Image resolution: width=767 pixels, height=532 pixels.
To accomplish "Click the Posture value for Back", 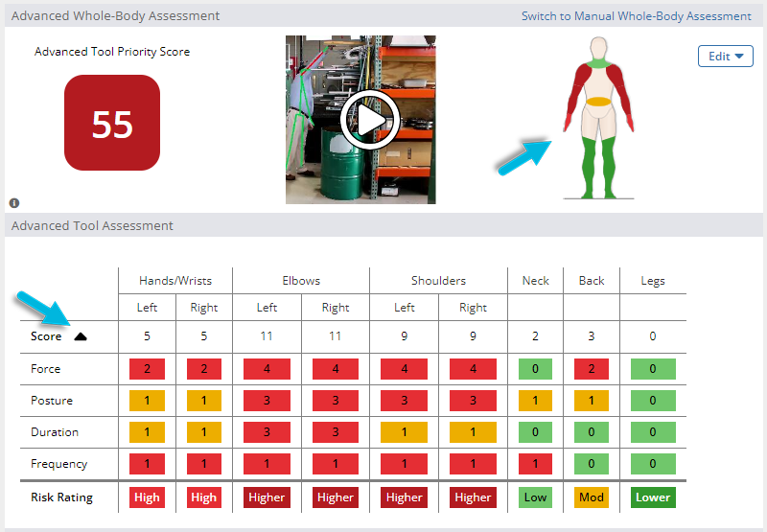I will point(592,401).
